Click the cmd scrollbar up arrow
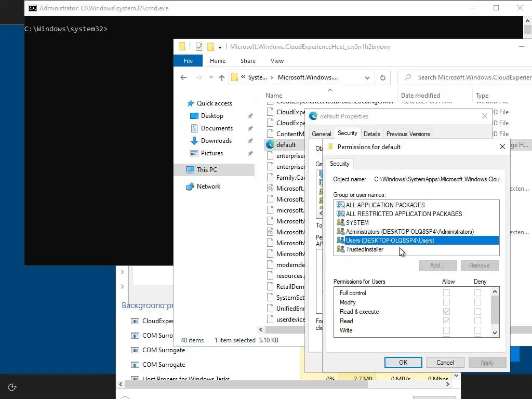532x399 pixels. [527, 21]
